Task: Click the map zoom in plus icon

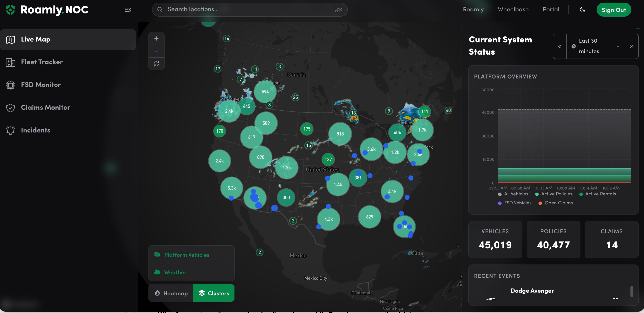Action: pyautogui.click(x=156, y=38)
